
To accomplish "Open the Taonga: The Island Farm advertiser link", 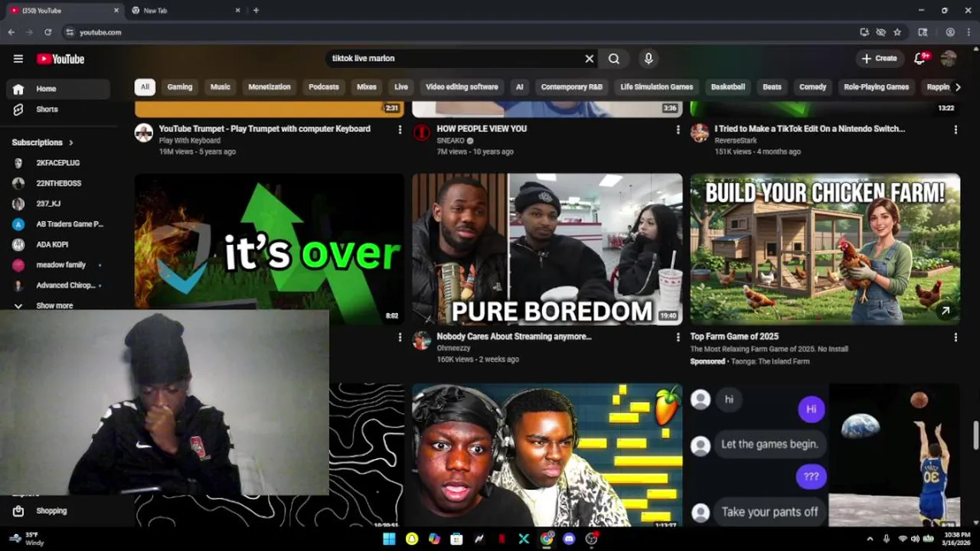I will pos(770,361).
